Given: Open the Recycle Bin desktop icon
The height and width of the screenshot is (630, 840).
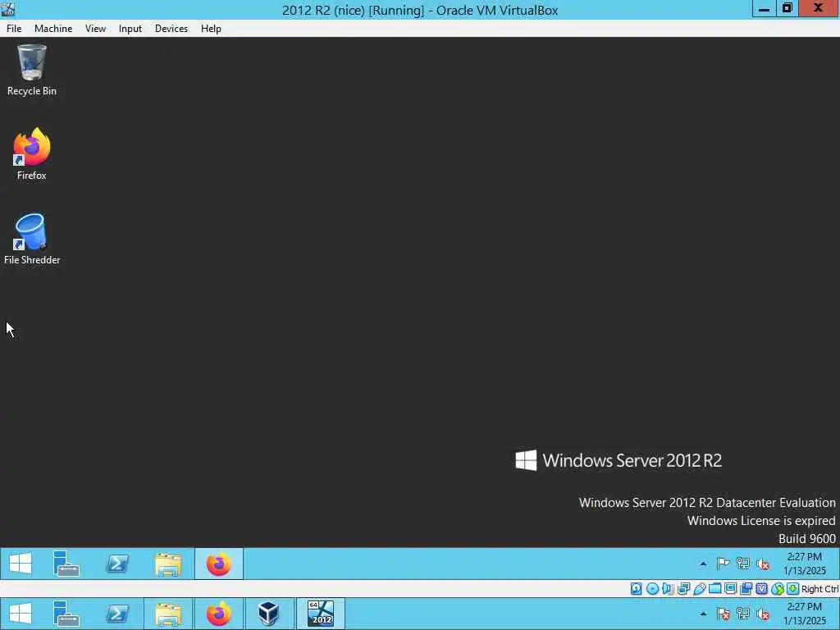Looking at the screenshot, I should [x=32, y=71].
